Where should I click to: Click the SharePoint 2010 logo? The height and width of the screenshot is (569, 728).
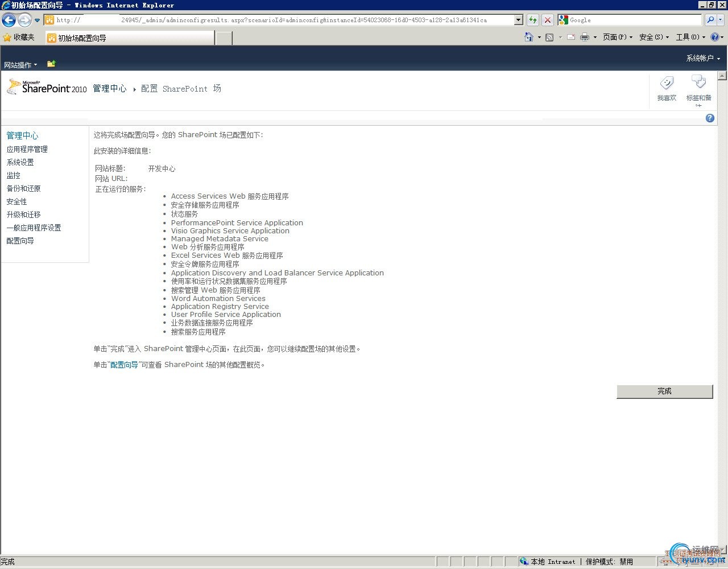47,87
